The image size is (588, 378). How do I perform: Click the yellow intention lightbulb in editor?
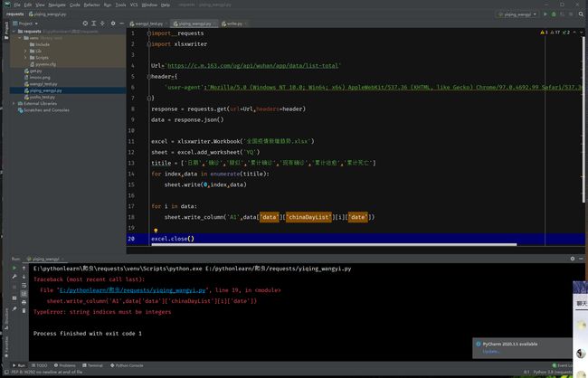tap(156, 230)
